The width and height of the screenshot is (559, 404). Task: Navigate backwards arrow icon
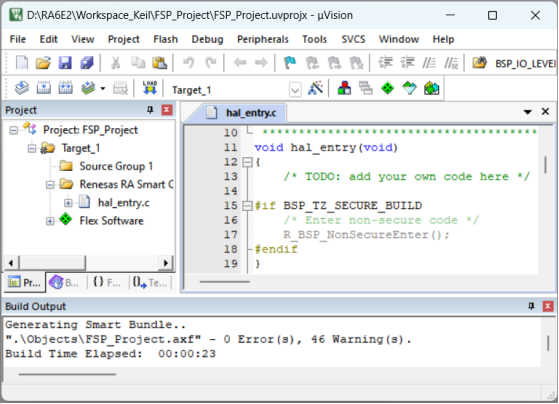[240, 63]
